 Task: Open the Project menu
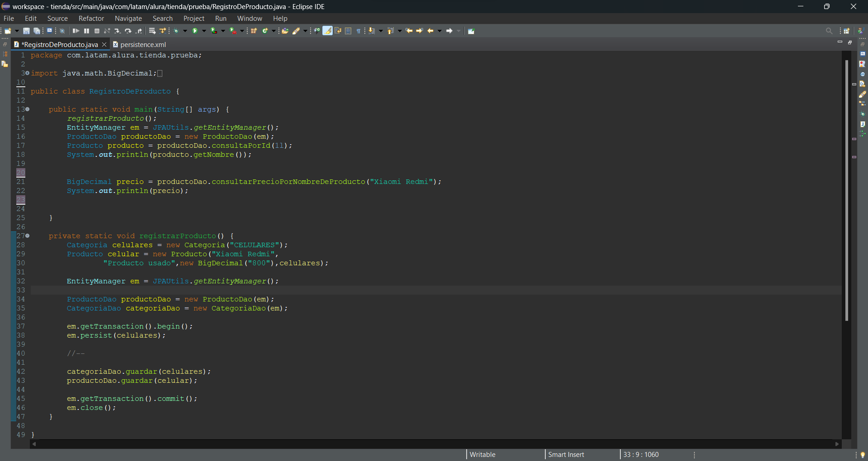[x=194, y=19]
